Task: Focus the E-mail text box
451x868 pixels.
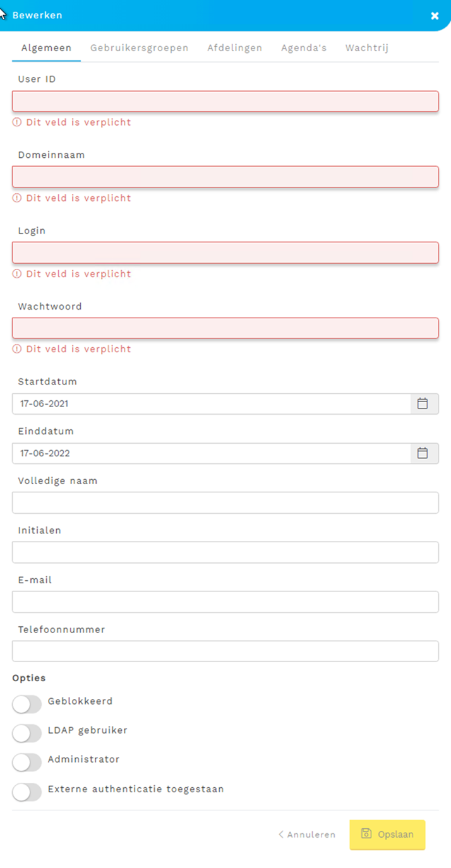Action: pyautogui.click(x=225, y=602)
